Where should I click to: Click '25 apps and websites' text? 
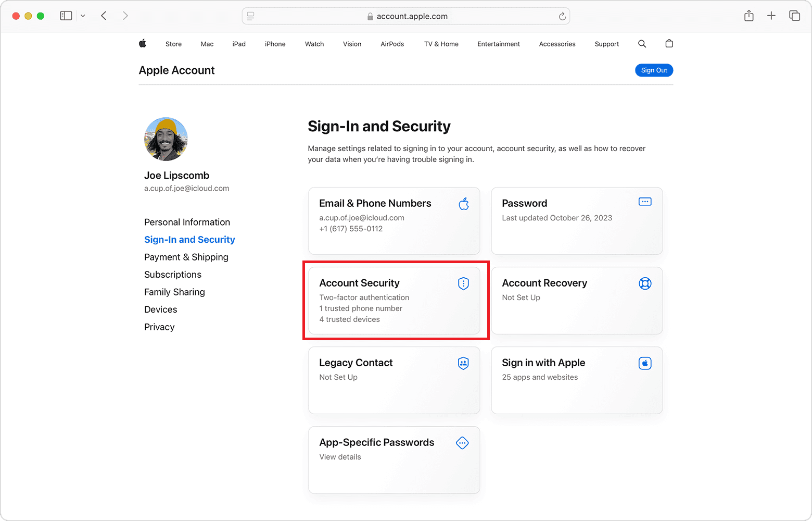coord(540,377)
